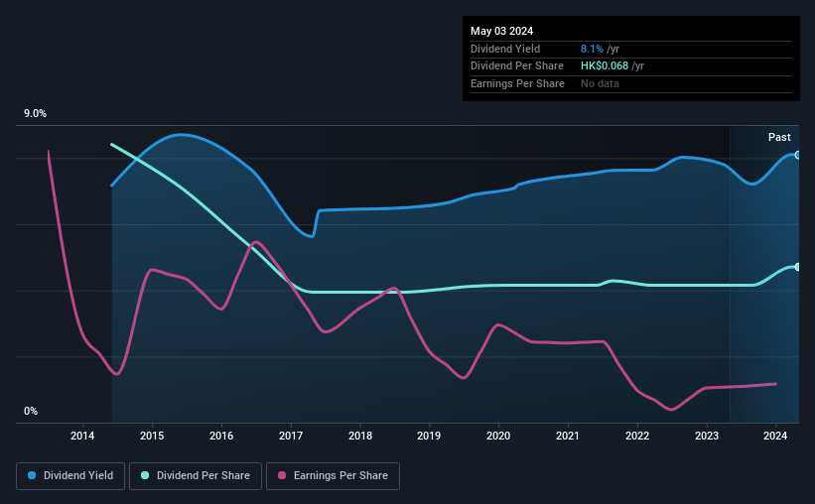Click the 8.1% dividend yield value

pyautogui.click(x=592, y=49)
